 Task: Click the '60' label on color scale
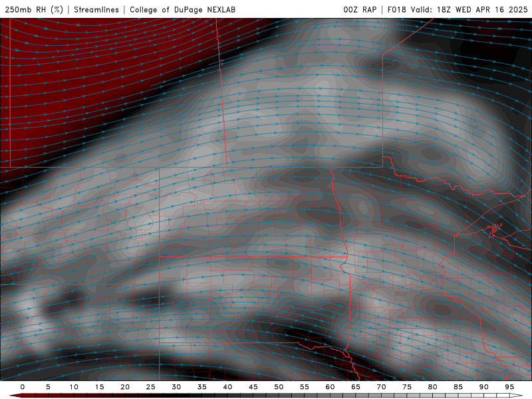pyautogui.click(x=330, y=387)
